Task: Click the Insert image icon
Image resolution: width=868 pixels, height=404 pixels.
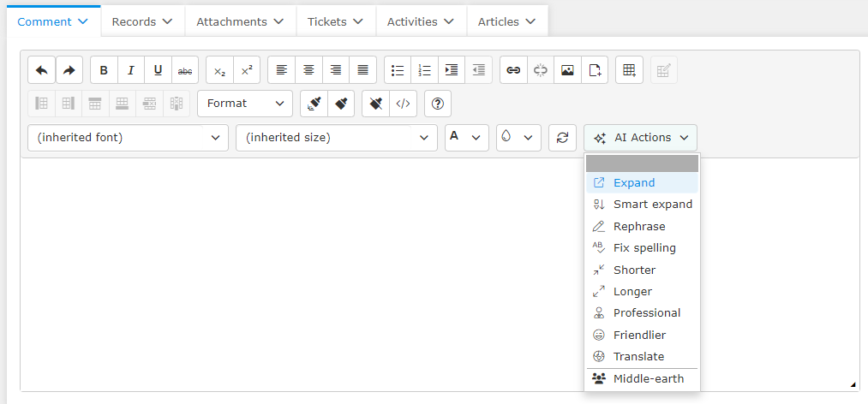Action: click(x=567, y=70)
